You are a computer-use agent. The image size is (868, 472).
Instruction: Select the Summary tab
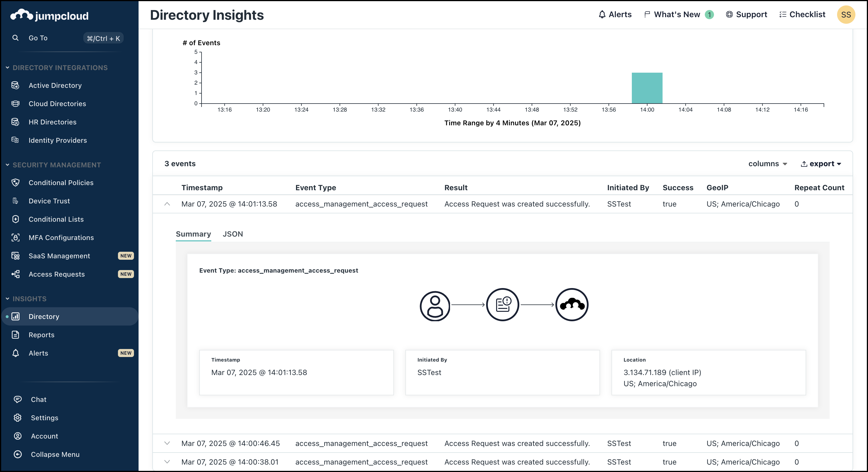tap(193, 234)
